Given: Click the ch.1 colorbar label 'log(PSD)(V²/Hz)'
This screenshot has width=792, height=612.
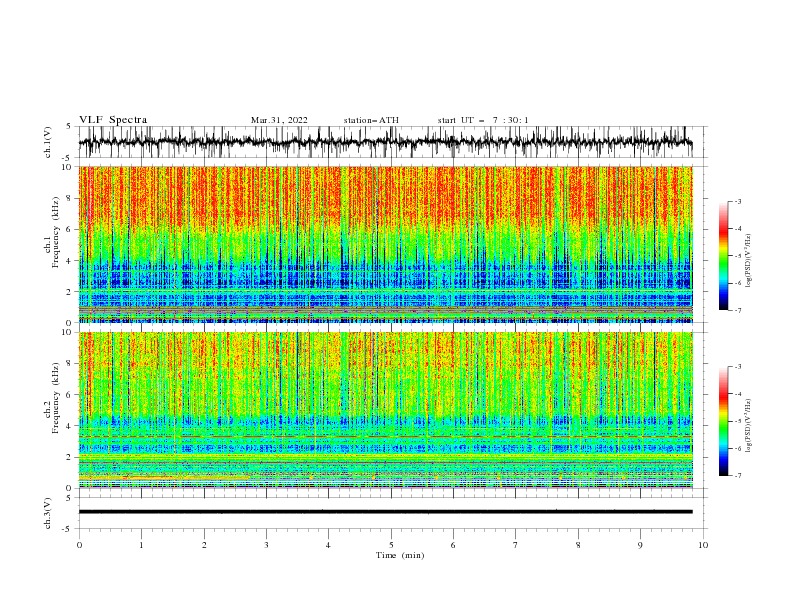Looking at the screenshot, I should [748, 262].
